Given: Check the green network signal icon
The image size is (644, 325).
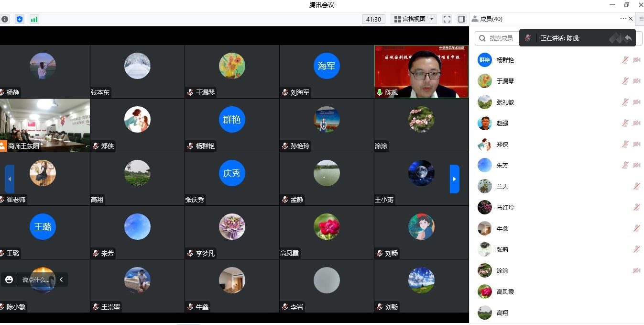Looking at the screenshot, I should 34,19.
